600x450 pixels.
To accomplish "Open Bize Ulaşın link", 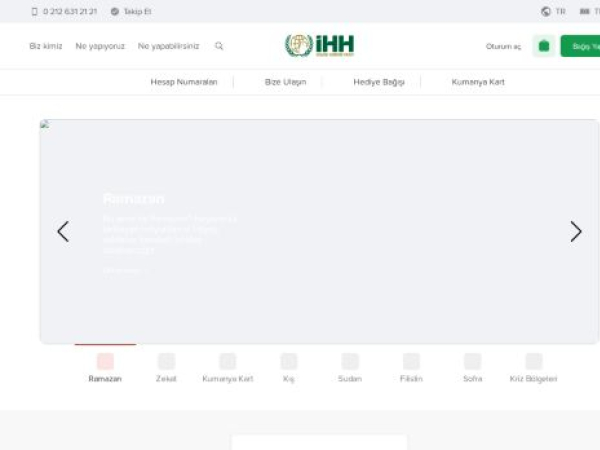I will pos(285,82).
